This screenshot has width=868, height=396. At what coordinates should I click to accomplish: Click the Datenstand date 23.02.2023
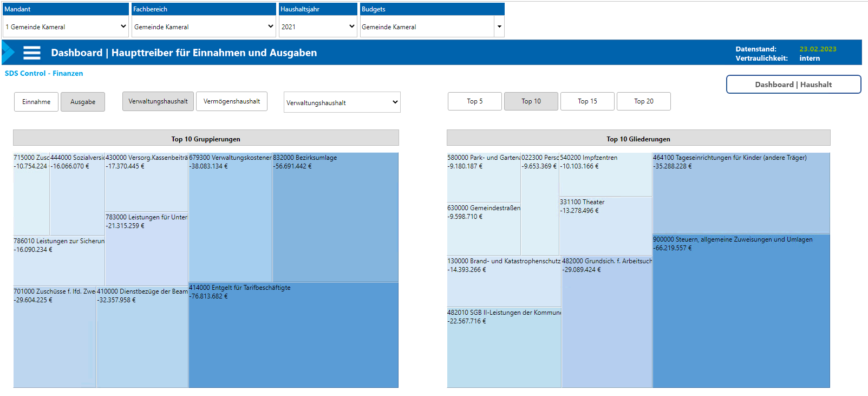818,49
